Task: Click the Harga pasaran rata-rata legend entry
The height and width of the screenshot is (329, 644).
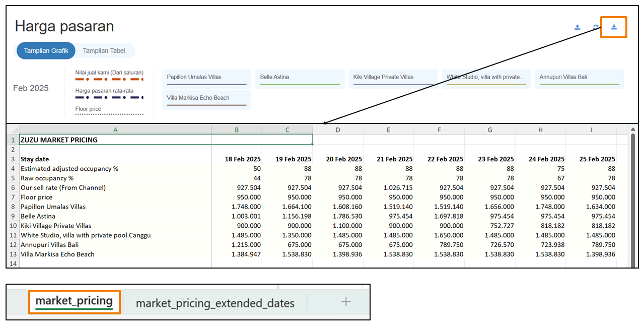Action: pyautogui.click(x=109, y=94)
